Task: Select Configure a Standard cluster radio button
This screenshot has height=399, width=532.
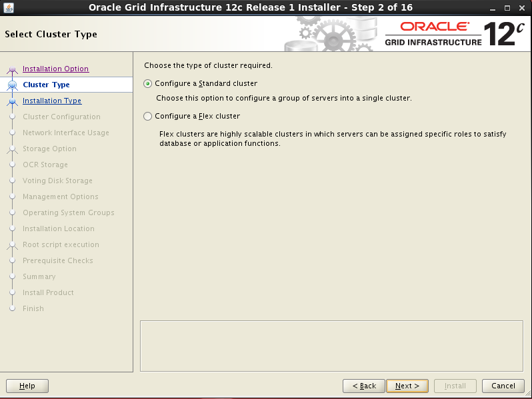Action: pos(147,84)
